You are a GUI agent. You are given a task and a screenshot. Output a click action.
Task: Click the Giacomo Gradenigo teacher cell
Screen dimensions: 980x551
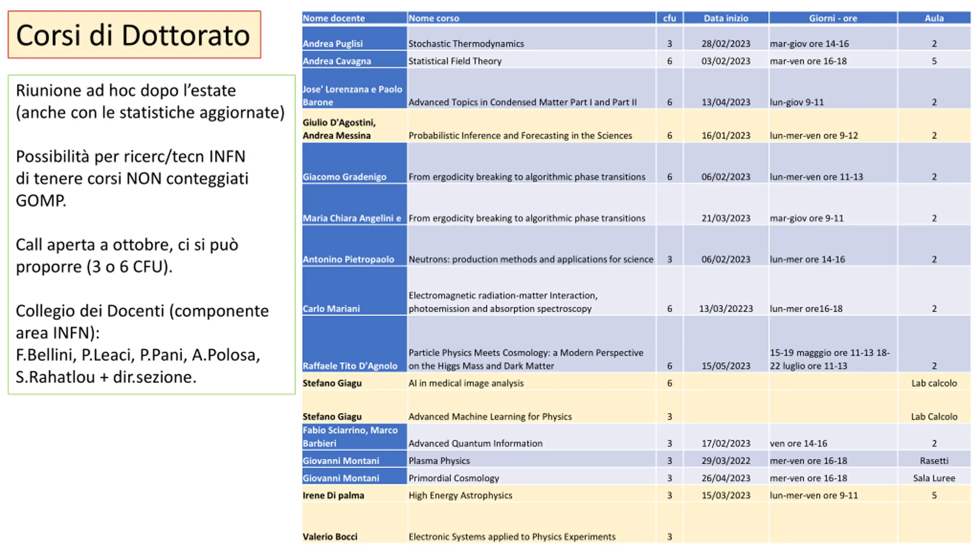pos(345,176)
